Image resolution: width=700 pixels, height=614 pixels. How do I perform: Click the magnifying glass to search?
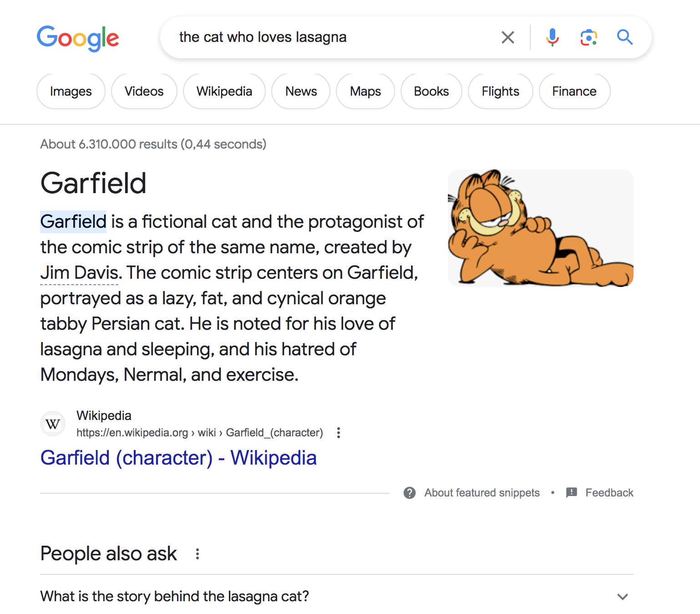[624, 37]
